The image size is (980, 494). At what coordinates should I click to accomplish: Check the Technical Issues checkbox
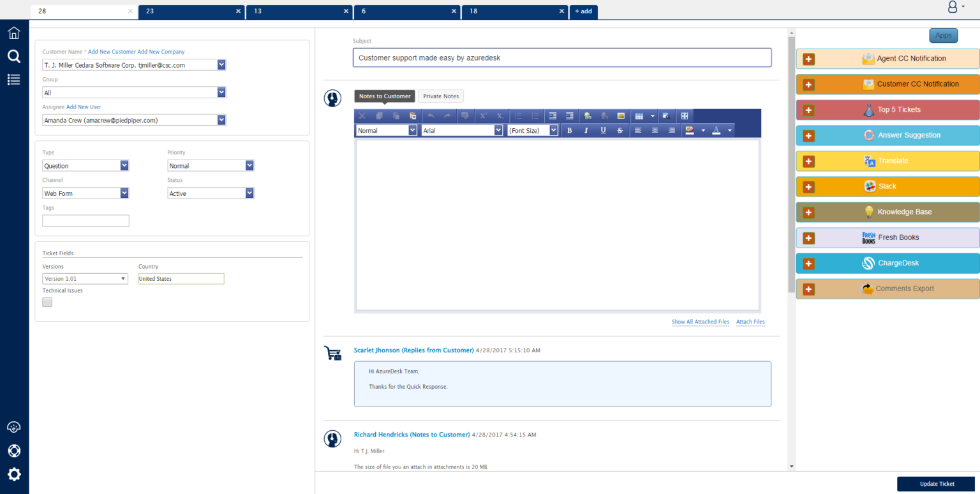tap(47, 302)
